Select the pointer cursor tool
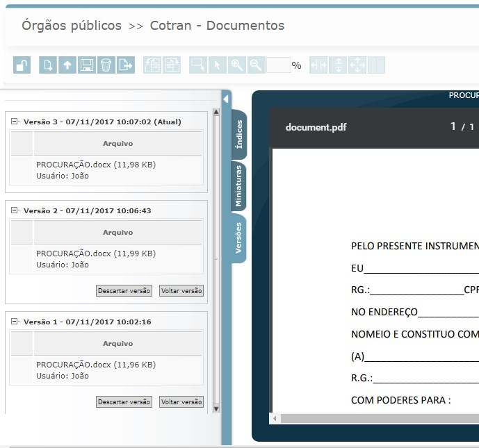479x448 pixels. click(217, 65)
